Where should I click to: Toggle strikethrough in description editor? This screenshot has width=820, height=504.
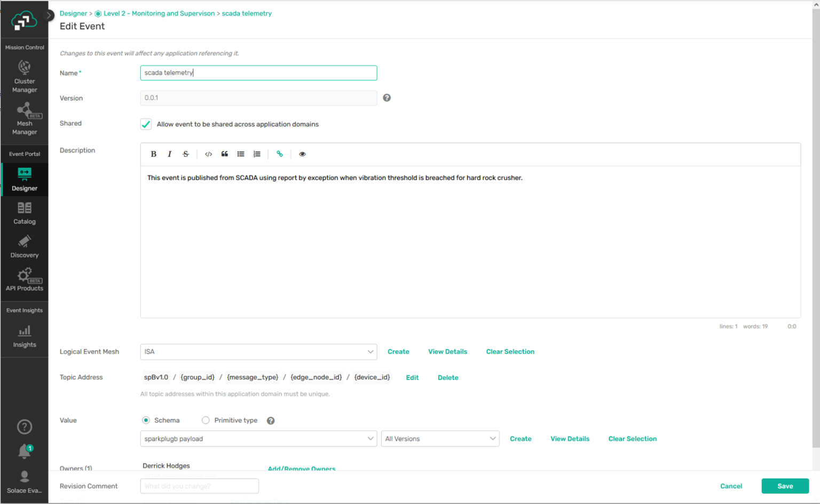[186, 154]
